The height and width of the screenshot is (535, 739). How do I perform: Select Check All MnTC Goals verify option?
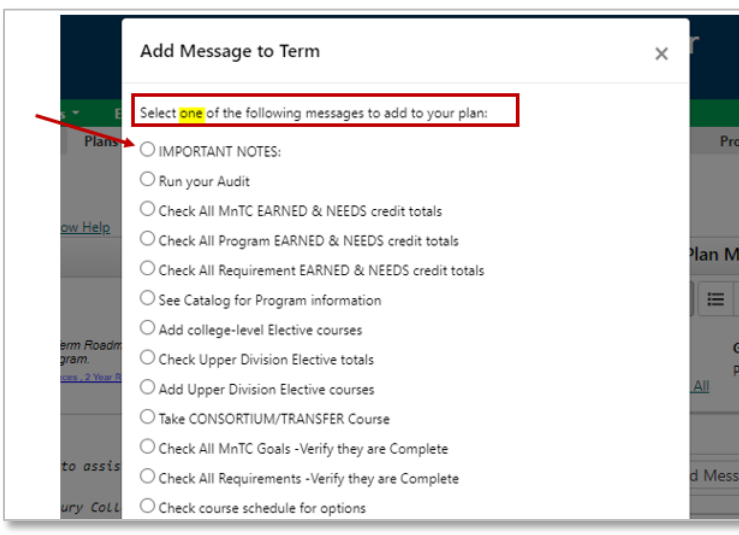click(x=148, y=446)
